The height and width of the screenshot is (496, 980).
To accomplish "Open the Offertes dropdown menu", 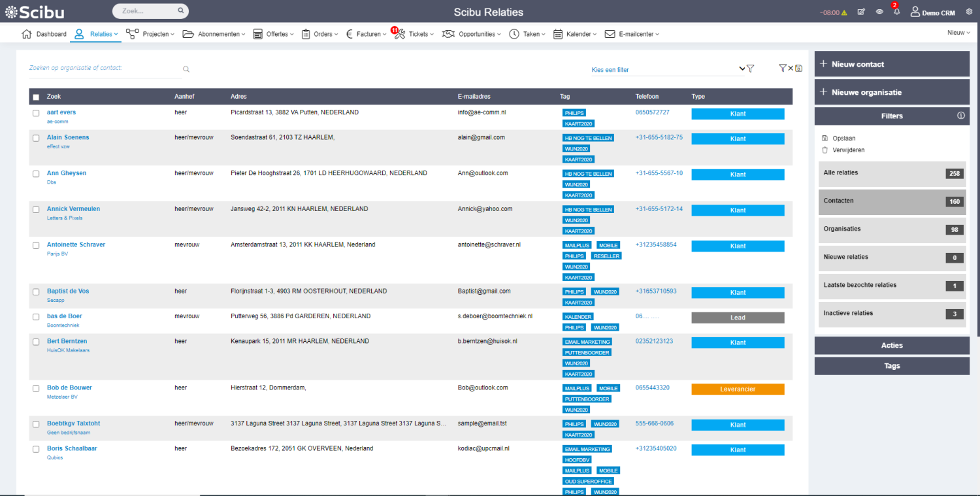I will coord(272,34).
